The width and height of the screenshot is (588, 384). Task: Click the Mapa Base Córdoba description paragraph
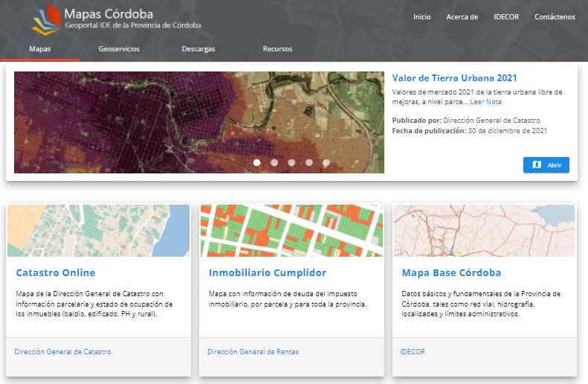point(481,304)
